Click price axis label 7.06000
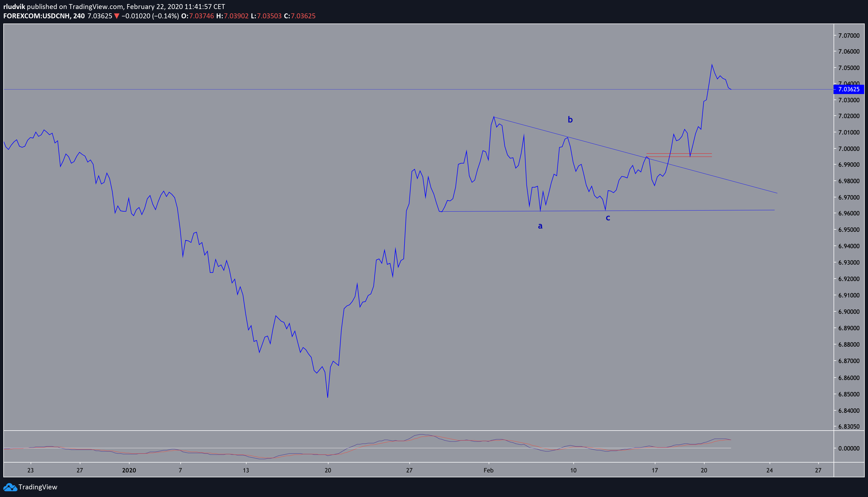Screen dimensions: 868x497 point(849,52)
